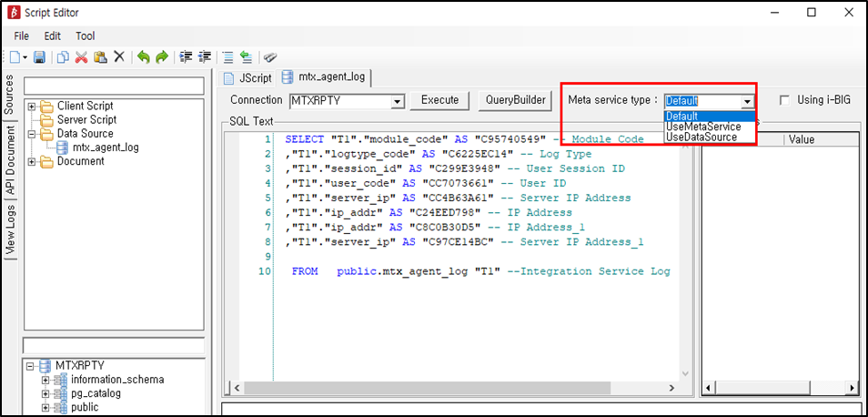The image size is (868, 417).
Task: Enable the Using i-BIG checkbox
Action: [x=784, y=100]
